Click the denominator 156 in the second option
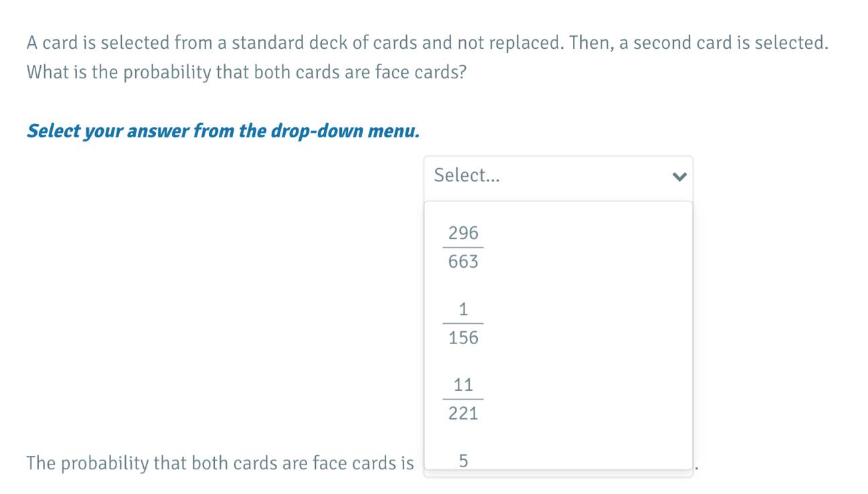Viewport: 868px width, 494px height. 463,338
